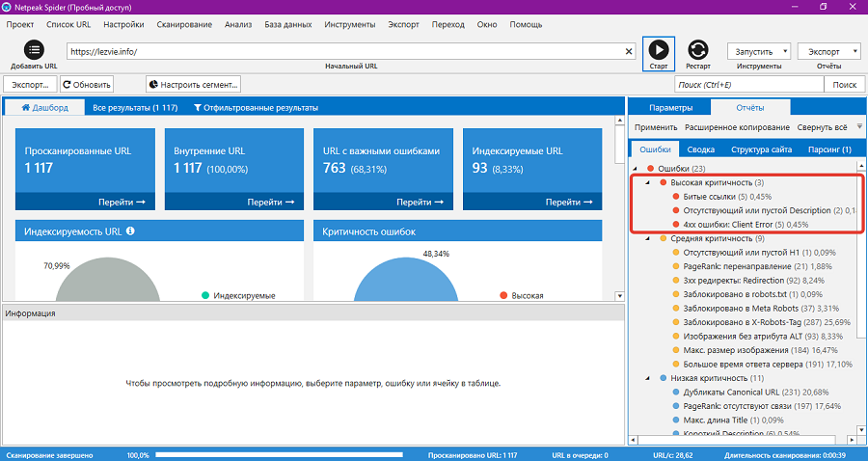Collapse the Средняя критичность group
Screen dimensions: 868x461
click(648, 238)
